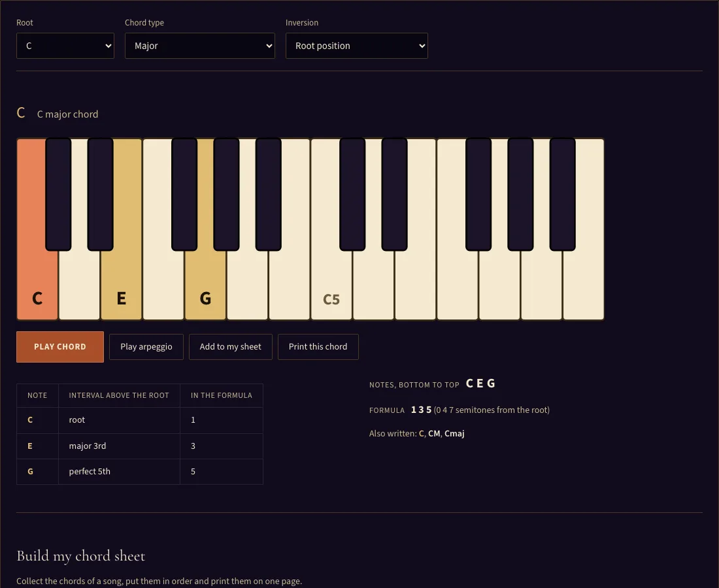Click the bold '1 3 5' formula text
This screenshot has width=719, height=588.
422,410
